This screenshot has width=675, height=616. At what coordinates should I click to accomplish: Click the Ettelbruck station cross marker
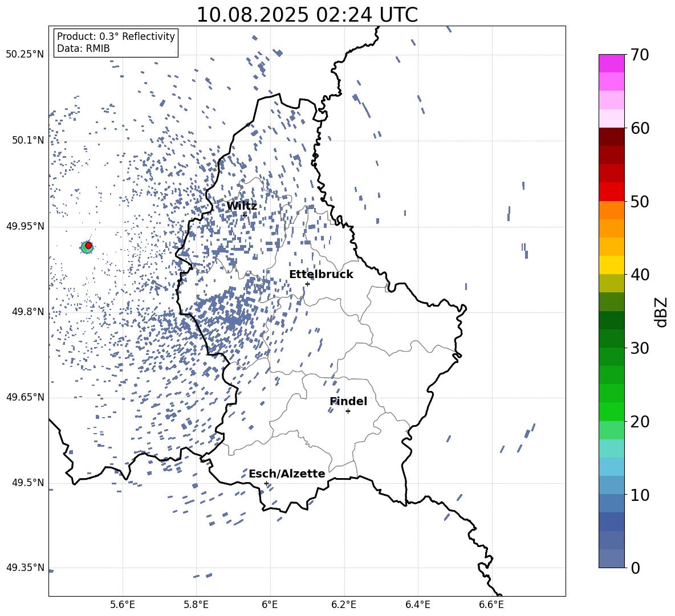[307, 284]
